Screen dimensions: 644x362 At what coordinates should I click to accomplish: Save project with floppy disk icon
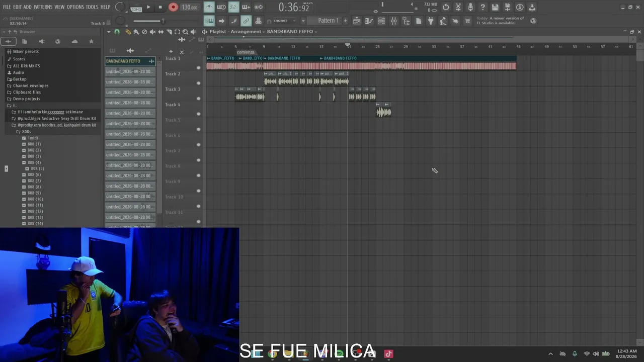pyautogui.click(x=495, y=7)
